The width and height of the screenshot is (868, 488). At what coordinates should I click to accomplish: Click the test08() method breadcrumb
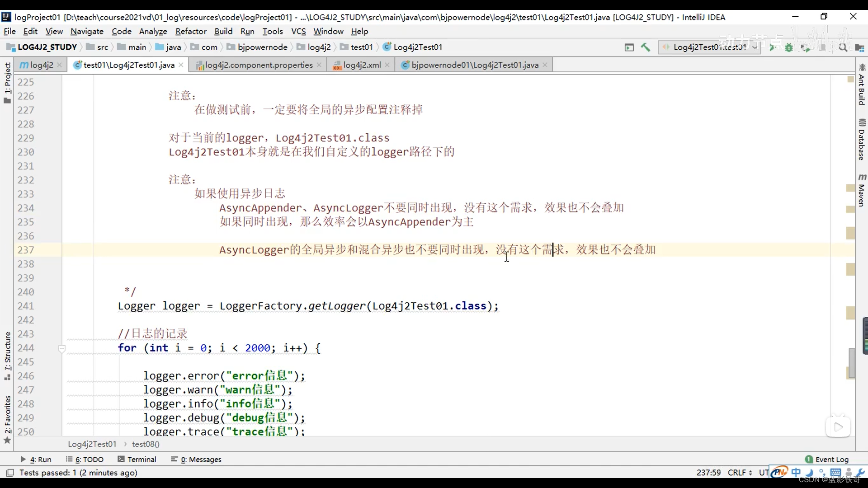146,444
